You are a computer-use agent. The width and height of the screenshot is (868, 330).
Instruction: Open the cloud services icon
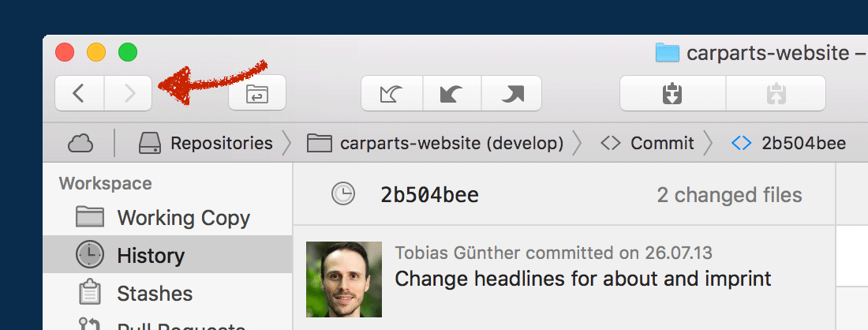click(80, 143)
